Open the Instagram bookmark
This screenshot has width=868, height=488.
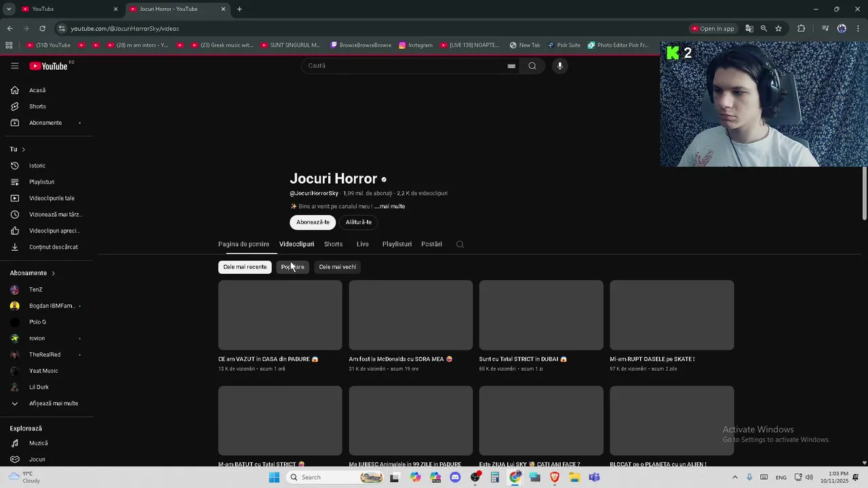point(416,45)
